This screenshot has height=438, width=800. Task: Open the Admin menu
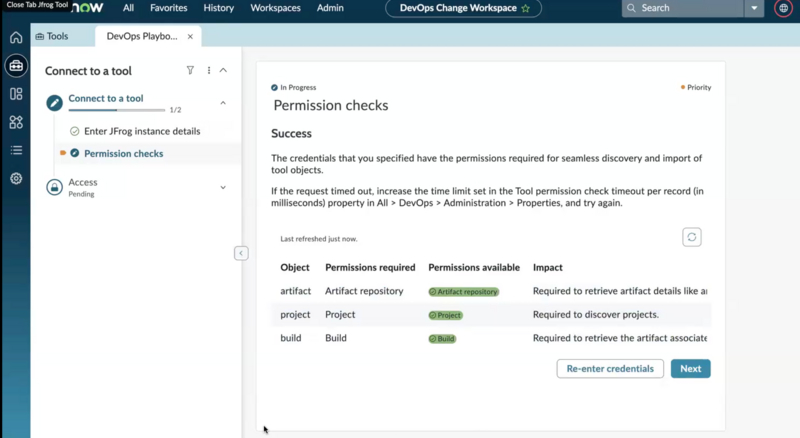pos(330,8)
